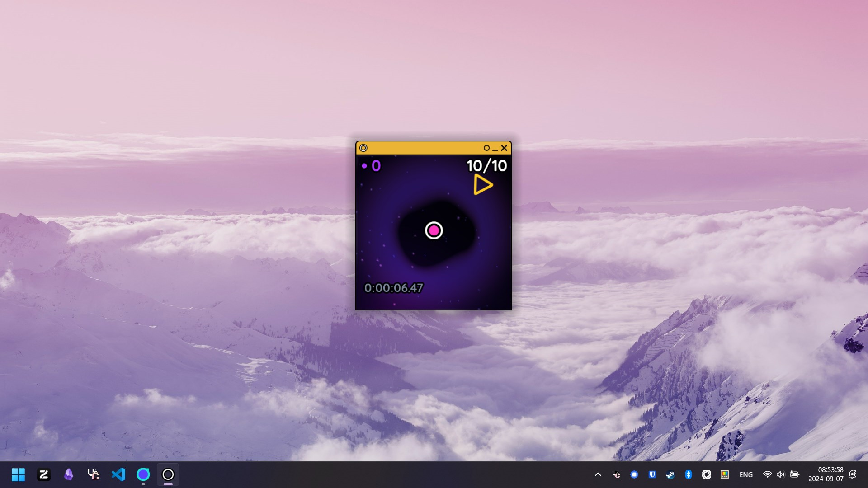Click the game logo icon in title bar

click(363, 148)
